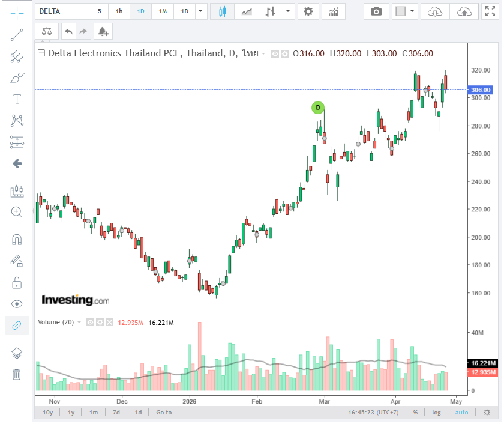Click the Go to... button
This screenshot has height=424, width=504.
[x=167, y=412]
